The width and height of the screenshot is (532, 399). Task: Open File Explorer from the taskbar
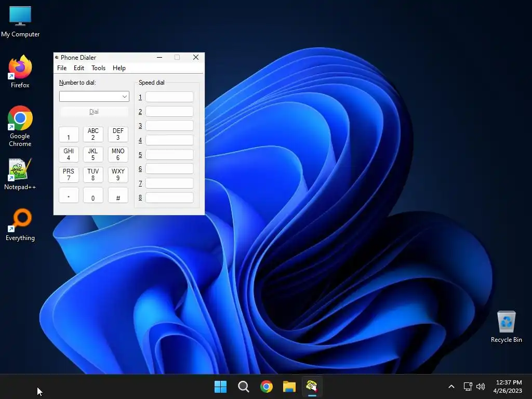[x=289, y=387]
